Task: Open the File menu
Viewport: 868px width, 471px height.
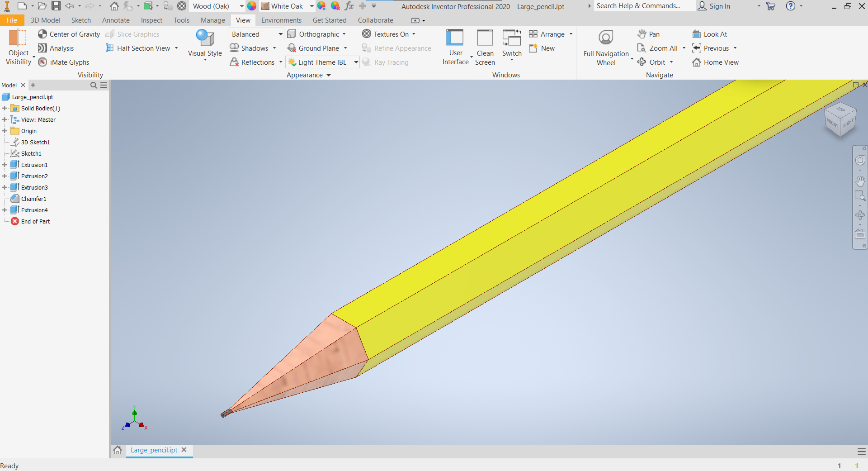Action: (x=12, y=20)
